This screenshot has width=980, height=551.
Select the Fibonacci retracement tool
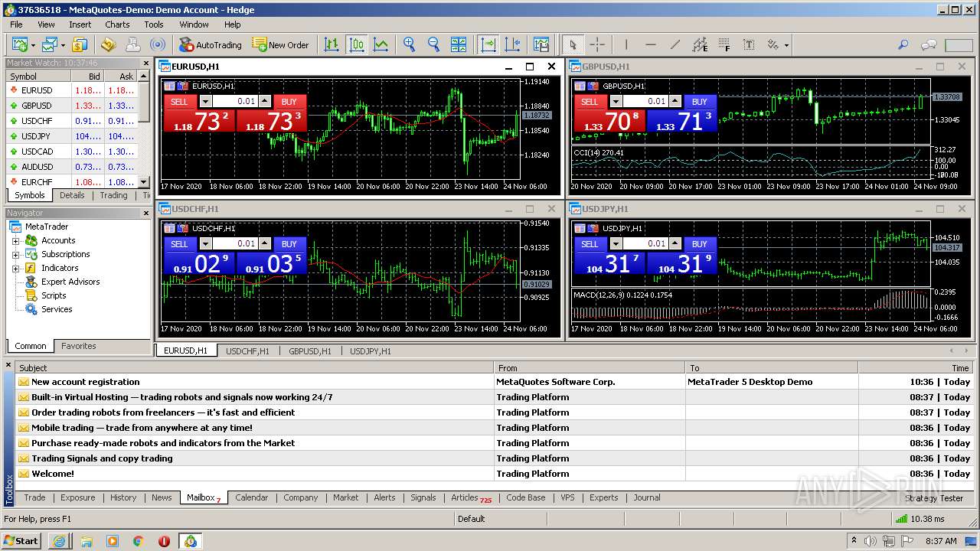click(724, 45)
